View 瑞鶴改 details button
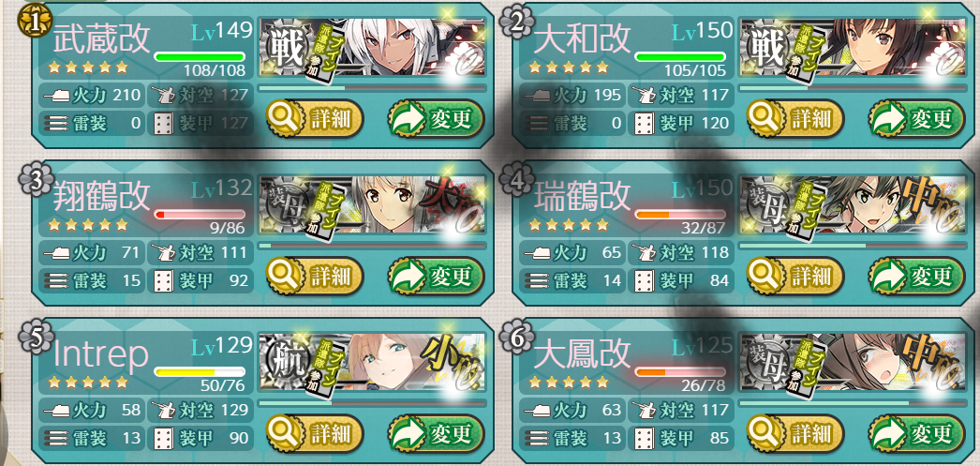 [x=795, y=276]
